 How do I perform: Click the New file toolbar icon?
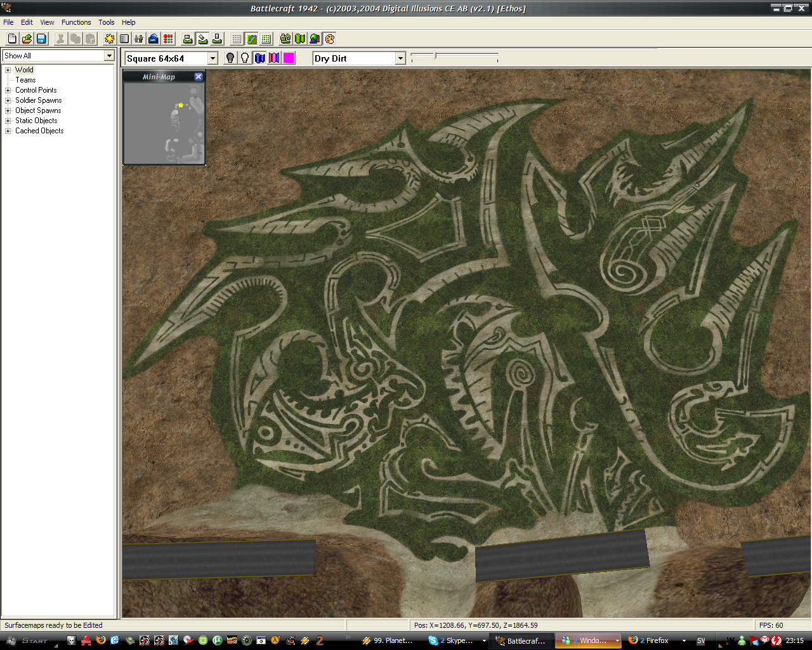pyautogui.click(x=12, y=39)
